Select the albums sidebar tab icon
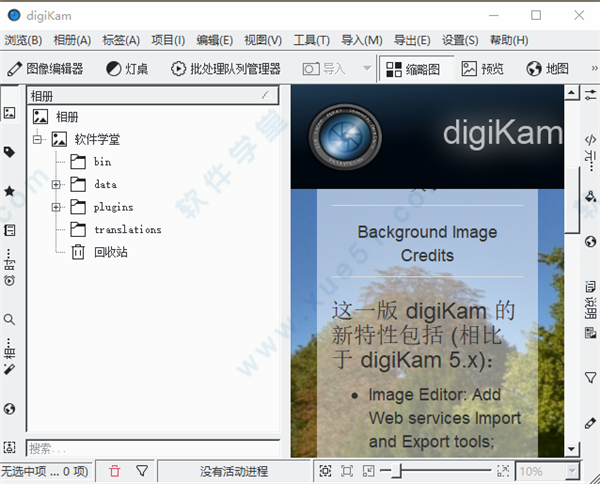This screenshot has height=484, width=600. point(10,113)
